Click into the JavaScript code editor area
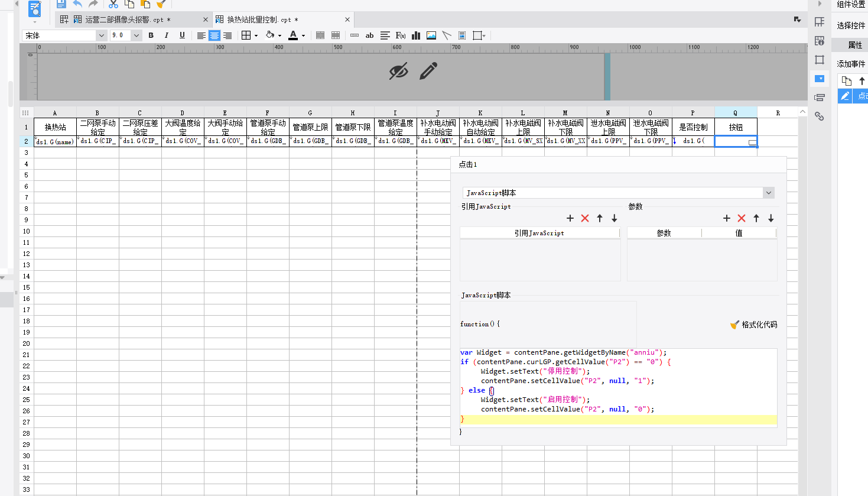This screenshot has height=496, width=868. [619, 387]
